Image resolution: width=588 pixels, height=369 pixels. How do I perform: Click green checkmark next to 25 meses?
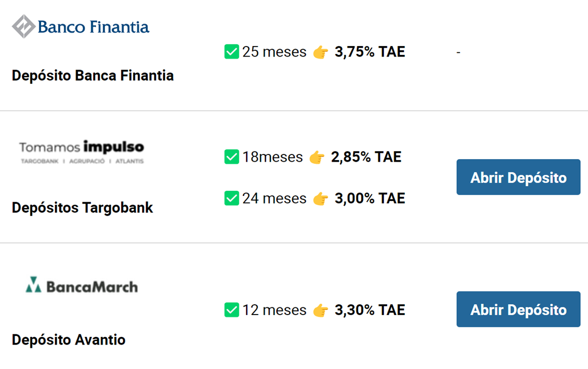point(231,52)
